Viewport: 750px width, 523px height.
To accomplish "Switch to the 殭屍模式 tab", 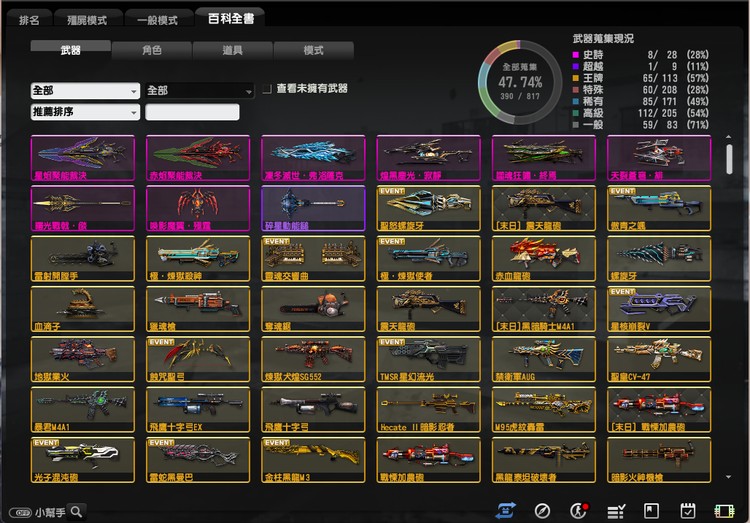I will tap(87, 20).
